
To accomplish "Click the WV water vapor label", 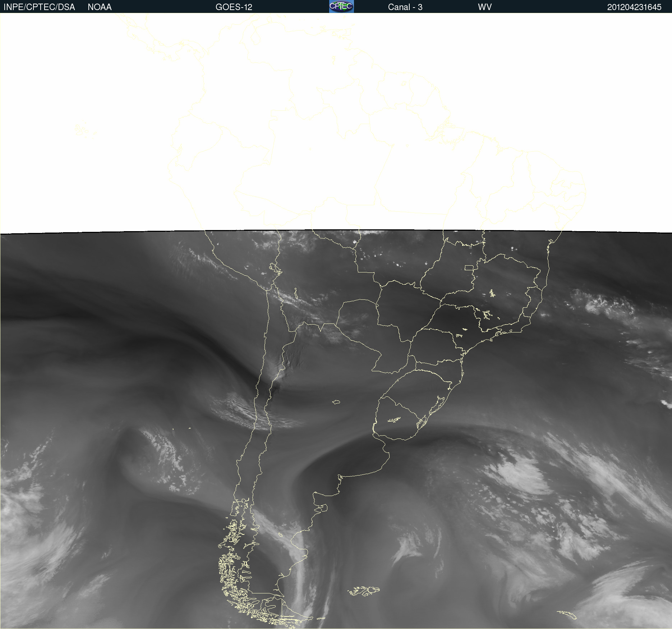I will coord(484,7).
